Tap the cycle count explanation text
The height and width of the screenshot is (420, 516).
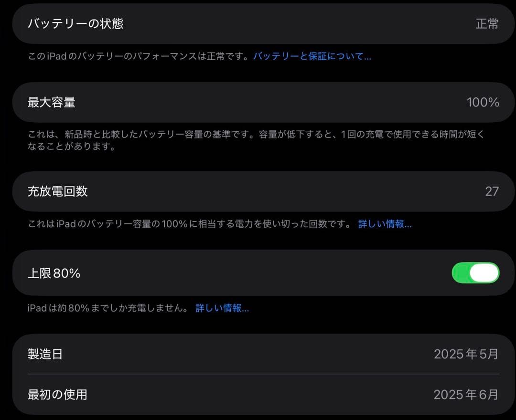pos(191,224)
